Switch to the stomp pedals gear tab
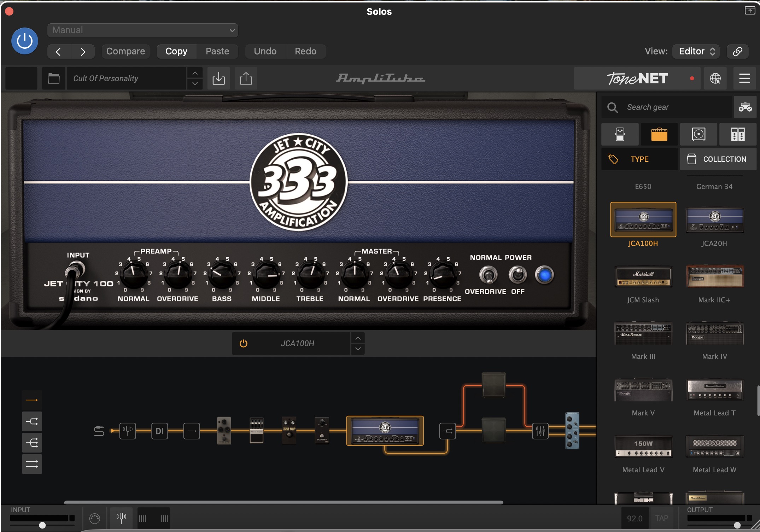Image resolution: width=760 pixels, height=532 pixels. click(x=620, y=135)
